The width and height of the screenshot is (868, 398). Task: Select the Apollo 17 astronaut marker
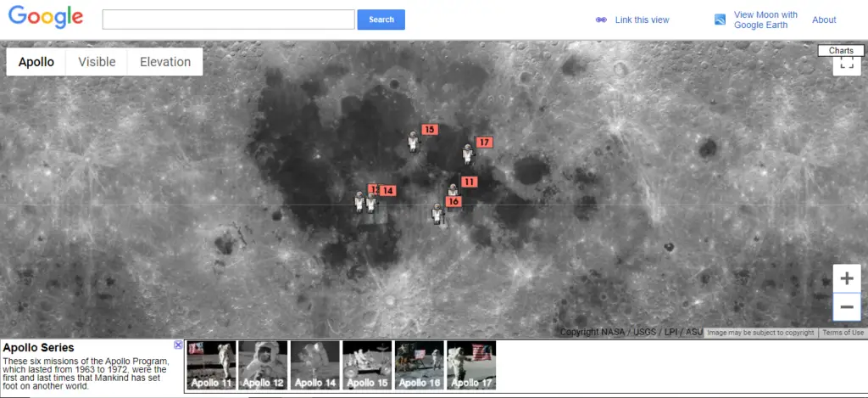click(468, 154)
